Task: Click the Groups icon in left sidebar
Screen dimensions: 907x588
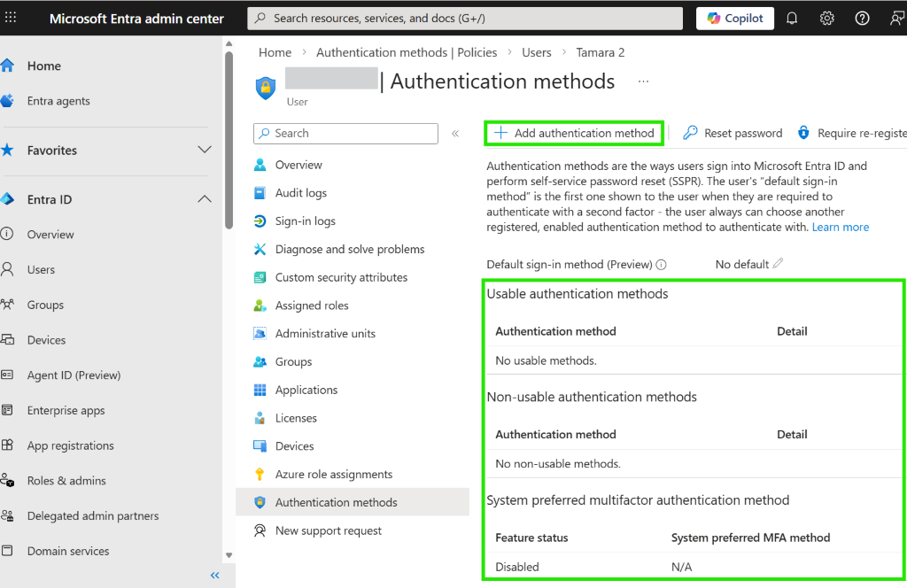Action: [7, 305]
